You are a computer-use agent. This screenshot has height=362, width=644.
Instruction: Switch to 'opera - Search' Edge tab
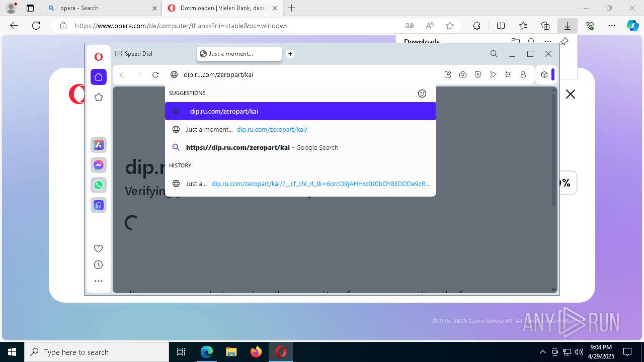[102, 8]
